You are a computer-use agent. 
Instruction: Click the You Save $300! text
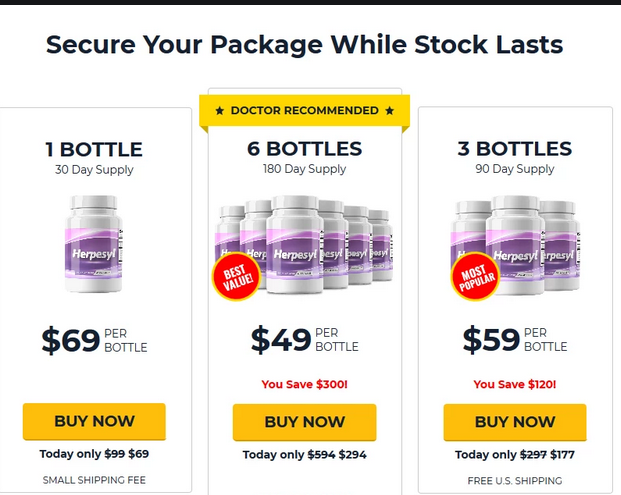pyautogui.click(x=305, y=384)
